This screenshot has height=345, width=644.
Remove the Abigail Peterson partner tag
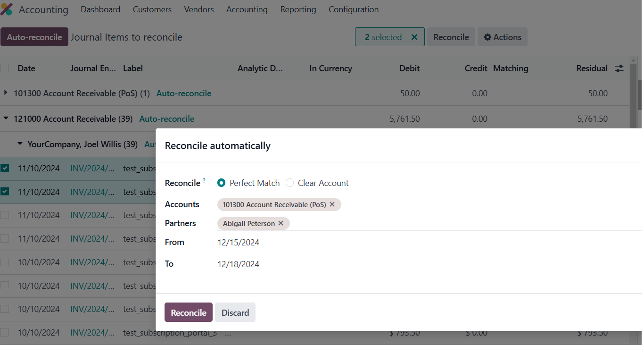pyautogui.click(x=281, y=223)
